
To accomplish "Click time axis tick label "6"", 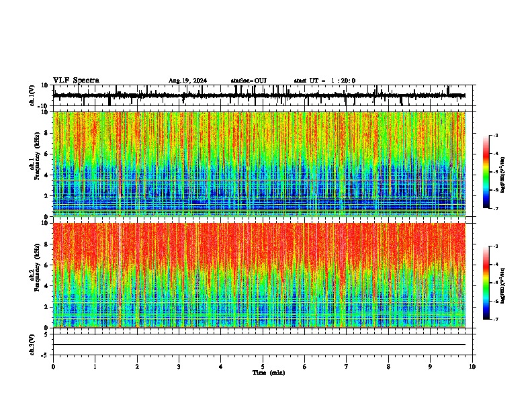I will [305, 367].
